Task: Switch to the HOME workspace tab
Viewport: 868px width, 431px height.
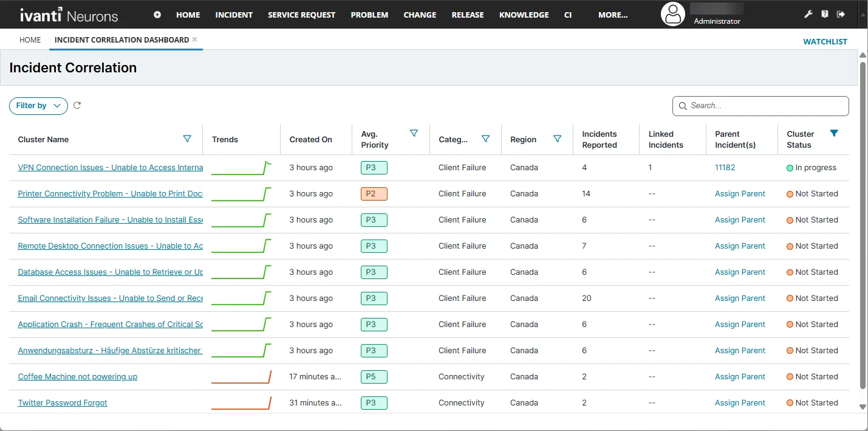Action: [30, 40]
